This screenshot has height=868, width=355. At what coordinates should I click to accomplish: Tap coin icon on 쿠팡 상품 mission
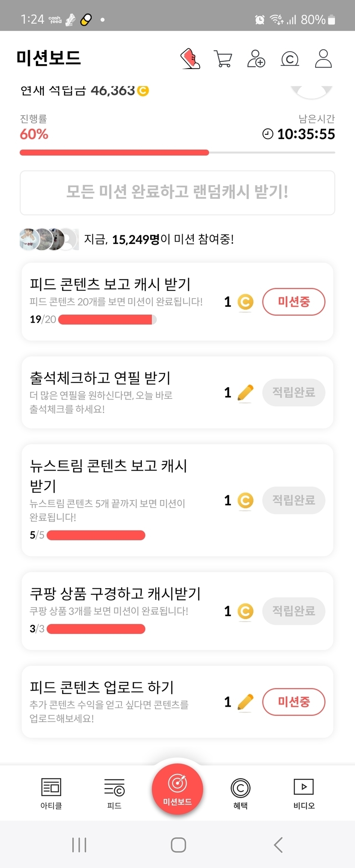(245, 611)
